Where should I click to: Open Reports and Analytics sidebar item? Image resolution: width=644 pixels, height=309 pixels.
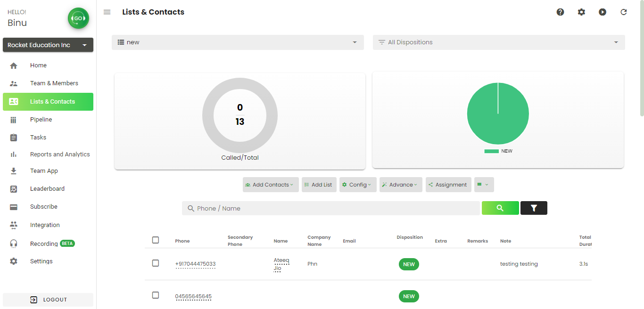pos(60,154)
